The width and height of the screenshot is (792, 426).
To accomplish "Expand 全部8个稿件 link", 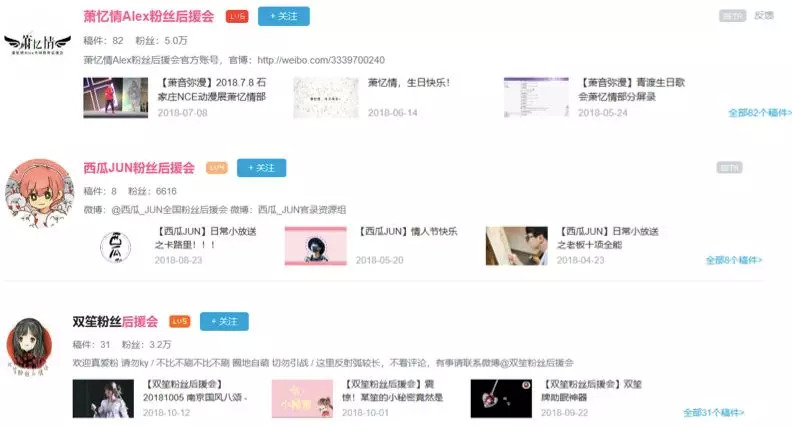I will (x=734, y=260).
